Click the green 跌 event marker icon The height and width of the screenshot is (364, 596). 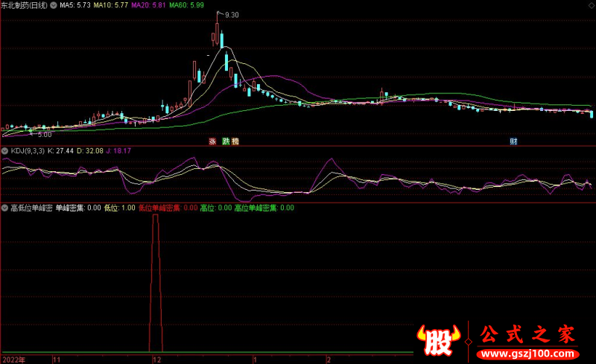(x=224, y=141)
